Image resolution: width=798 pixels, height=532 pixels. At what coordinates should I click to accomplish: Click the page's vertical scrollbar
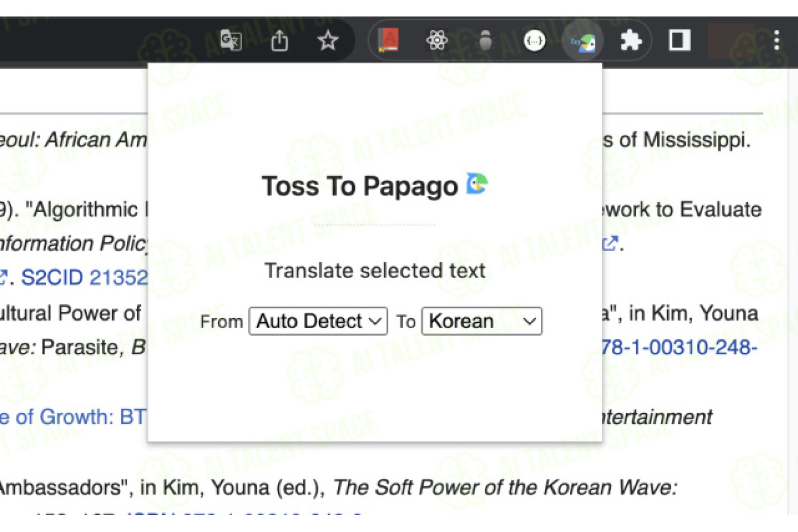793,293
